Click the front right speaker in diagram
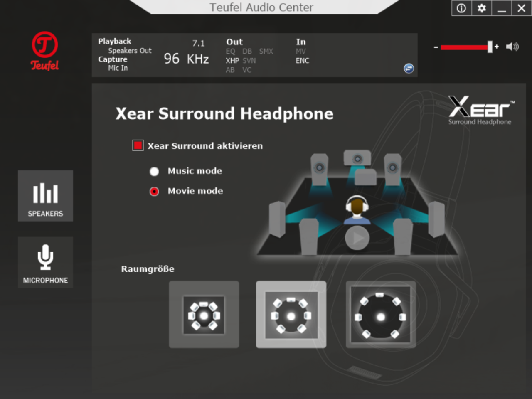Screen dimensions: 532x399 coord(393,170)
